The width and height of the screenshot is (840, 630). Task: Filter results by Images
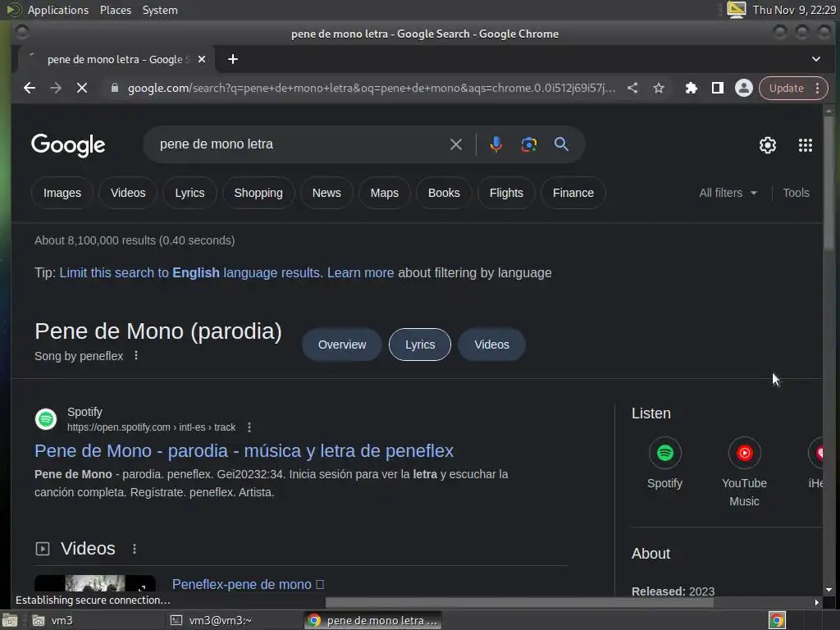(x=62, y=193)
